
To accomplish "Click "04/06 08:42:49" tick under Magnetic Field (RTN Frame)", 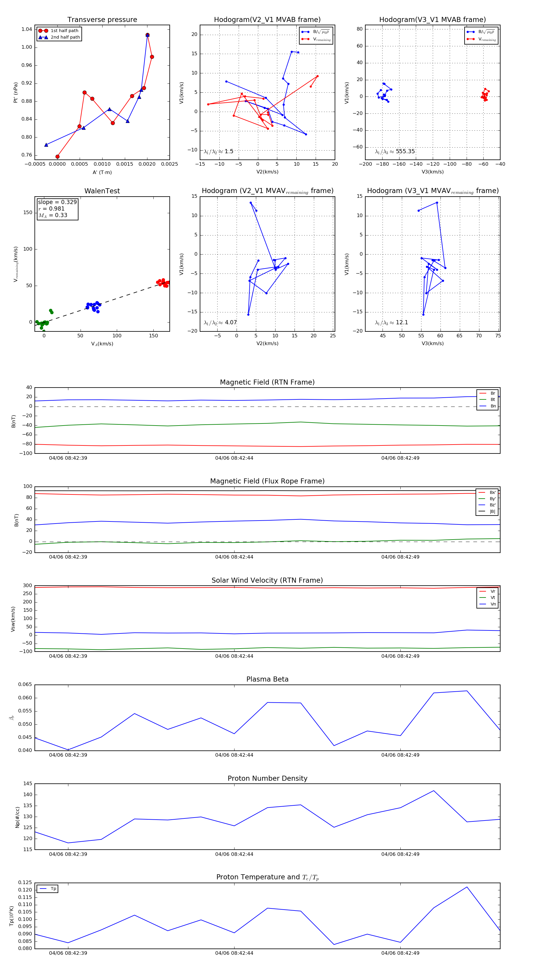I will point(400,458).
